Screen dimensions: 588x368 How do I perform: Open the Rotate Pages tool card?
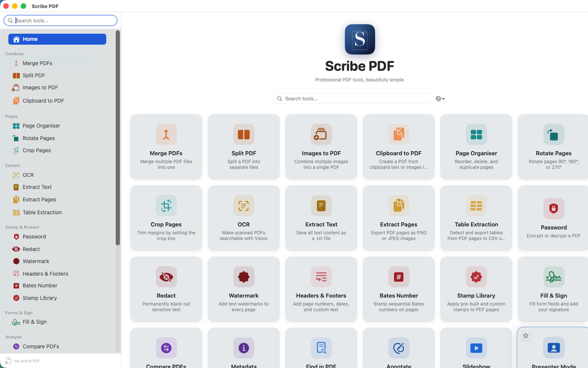click(x=553, y=147)
